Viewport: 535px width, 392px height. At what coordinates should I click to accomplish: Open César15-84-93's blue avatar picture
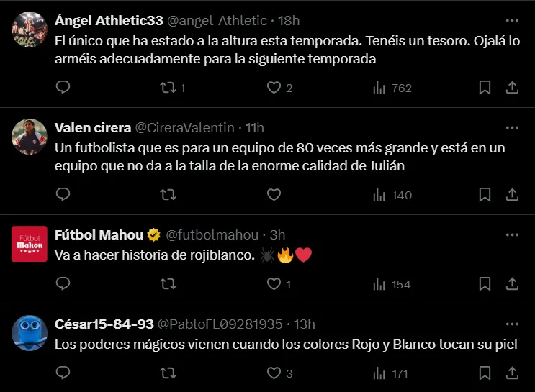click(30, 332)
